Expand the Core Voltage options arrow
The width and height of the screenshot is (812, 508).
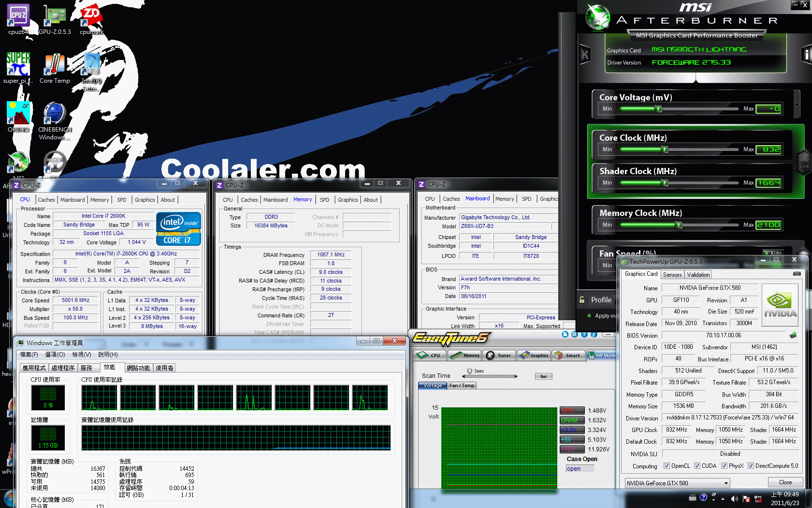pyautogui.click(x=797, y=105)
